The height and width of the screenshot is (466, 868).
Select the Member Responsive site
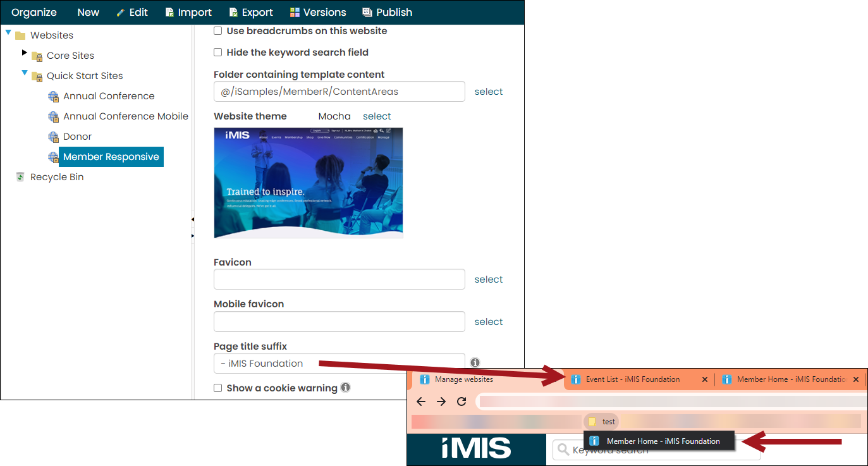click(x=111, y=157)
